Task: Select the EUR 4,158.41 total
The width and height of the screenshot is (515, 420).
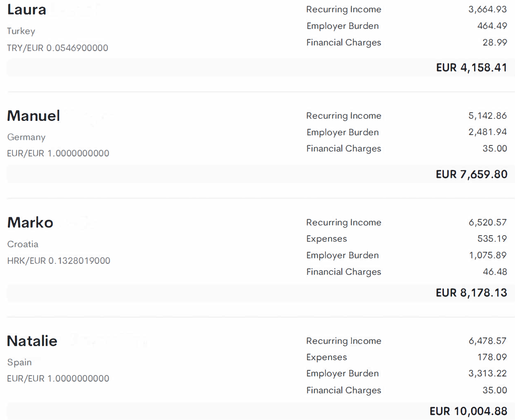Action: [x=471, y=67]
